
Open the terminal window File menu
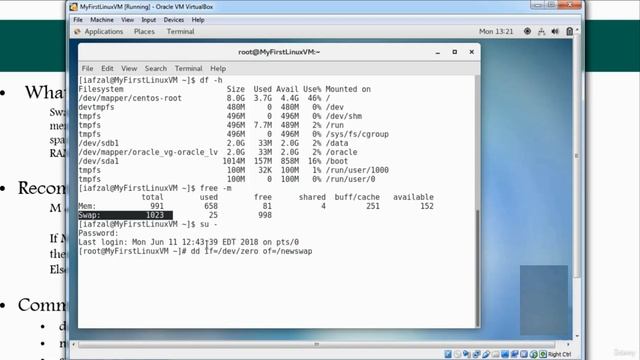[x=87, y=68]
